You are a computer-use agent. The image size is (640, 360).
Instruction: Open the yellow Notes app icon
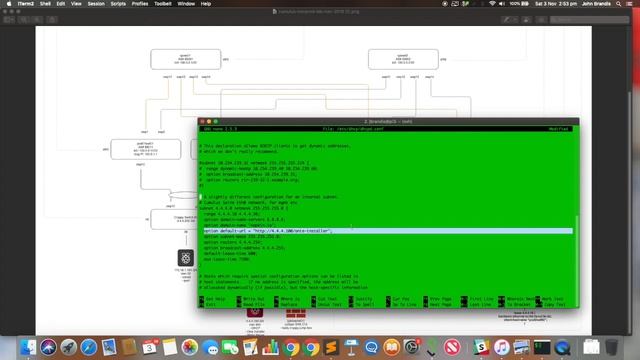point(170,347)
